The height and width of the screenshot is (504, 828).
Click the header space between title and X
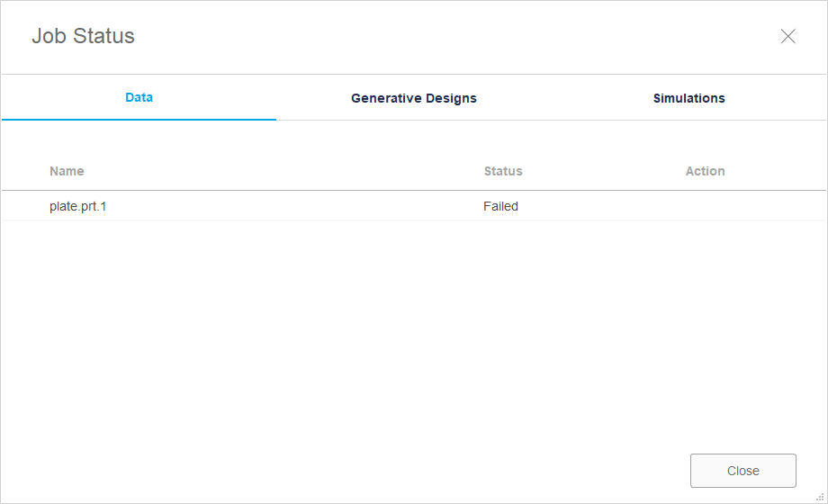[x=450, y=37]
